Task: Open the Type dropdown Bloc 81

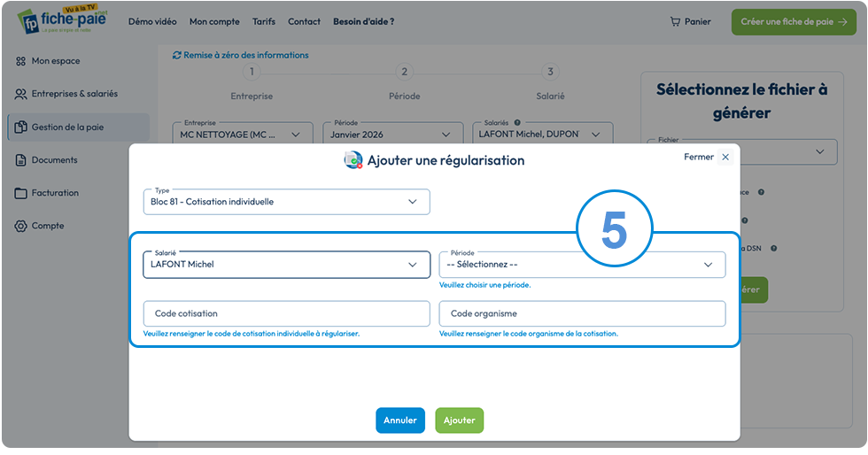Action: pos(286,202)
